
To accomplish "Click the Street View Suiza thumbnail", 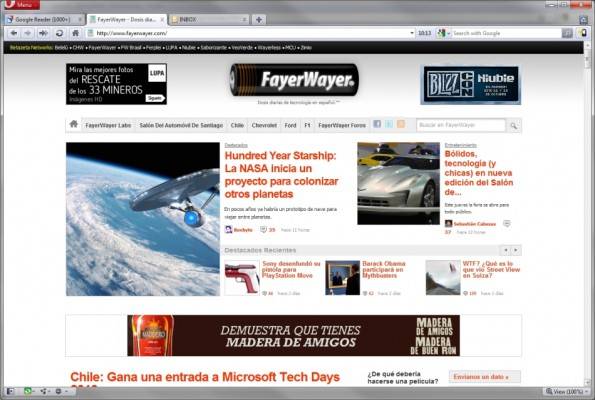I will (443, 278).
